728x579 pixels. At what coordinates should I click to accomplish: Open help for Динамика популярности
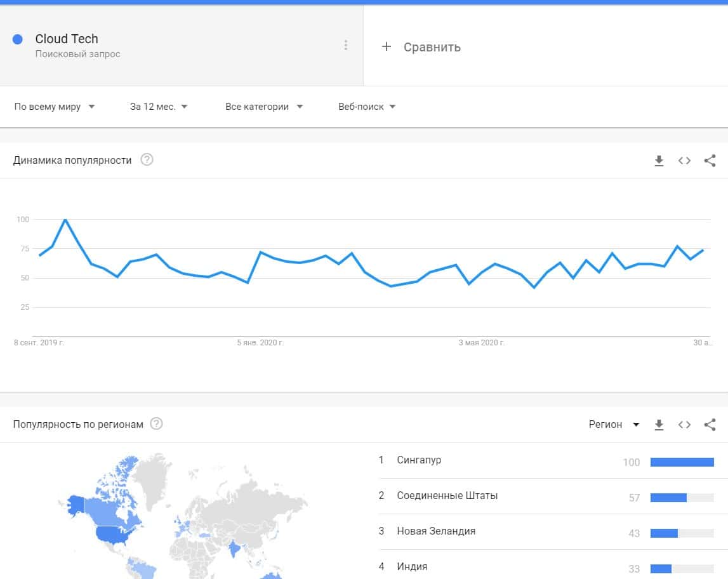(x=147, y=160)
